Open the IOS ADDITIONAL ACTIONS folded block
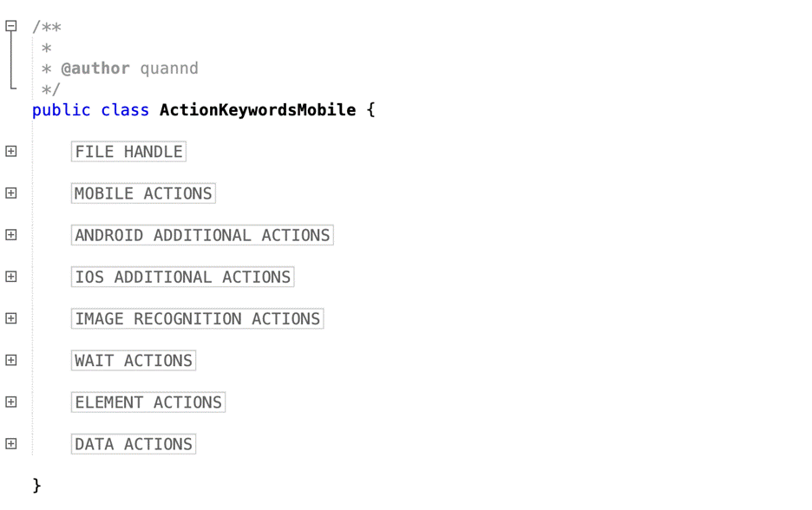This screenshot has width=812, height=510. (182, 277)
